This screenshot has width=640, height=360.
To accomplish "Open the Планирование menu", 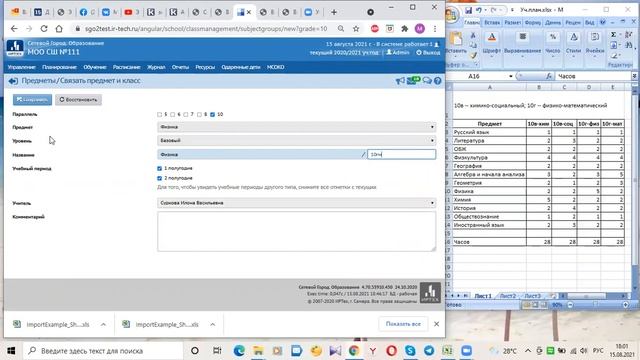I will point(59,67).
